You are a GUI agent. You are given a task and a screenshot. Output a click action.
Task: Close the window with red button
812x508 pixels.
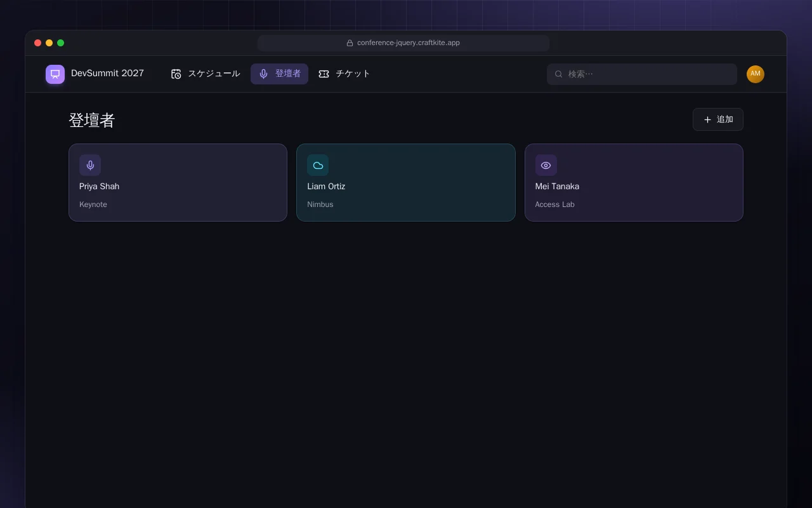[x=37, y=43]
